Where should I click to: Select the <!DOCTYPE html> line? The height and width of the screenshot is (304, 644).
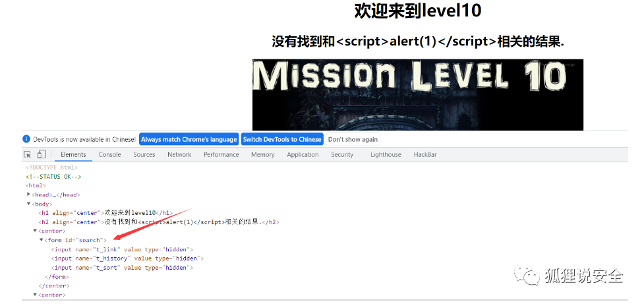pos(52,167)
